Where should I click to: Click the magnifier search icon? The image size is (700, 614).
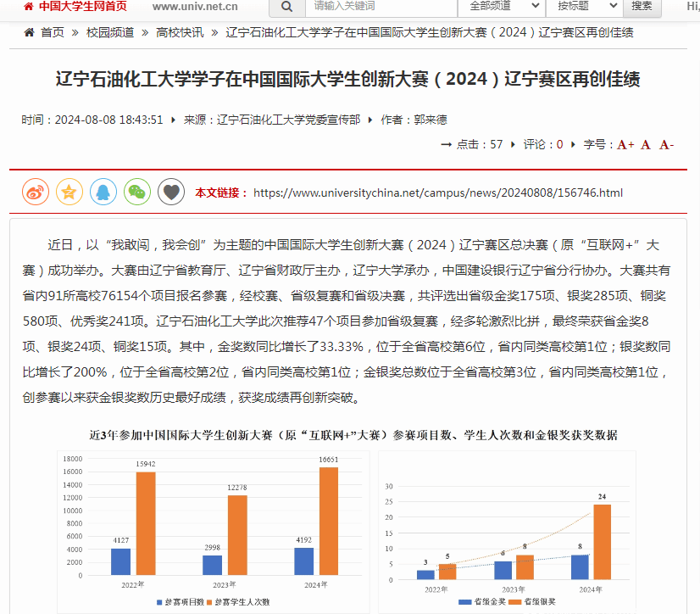click(x=286, y=7)
